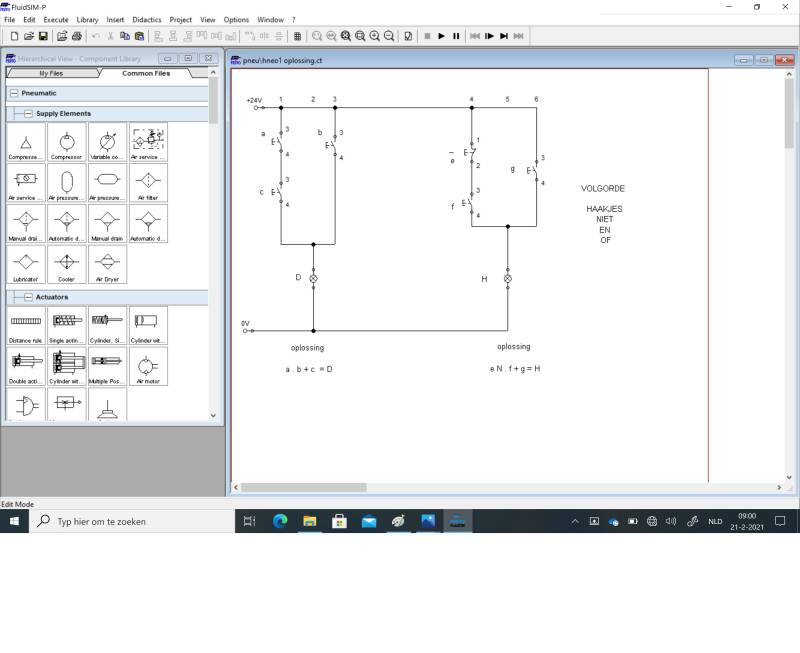Collapse the Actuators section
800x653 pixels.
pos(28,297)
